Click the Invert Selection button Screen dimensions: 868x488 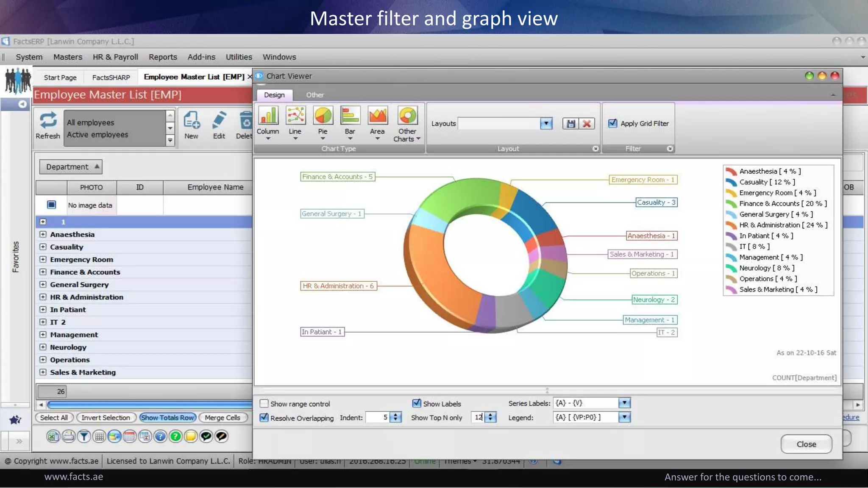106,418
